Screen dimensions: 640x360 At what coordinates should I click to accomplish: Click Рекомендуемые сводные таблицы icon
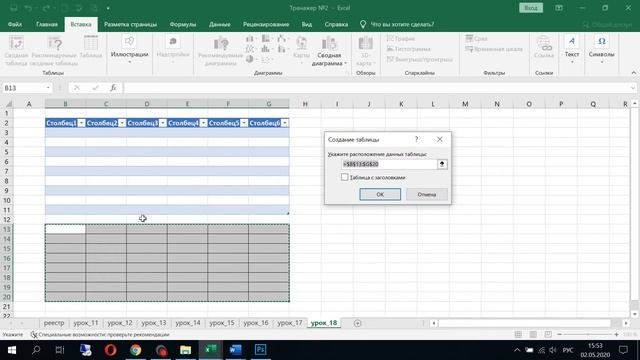[x=54, y=51]
